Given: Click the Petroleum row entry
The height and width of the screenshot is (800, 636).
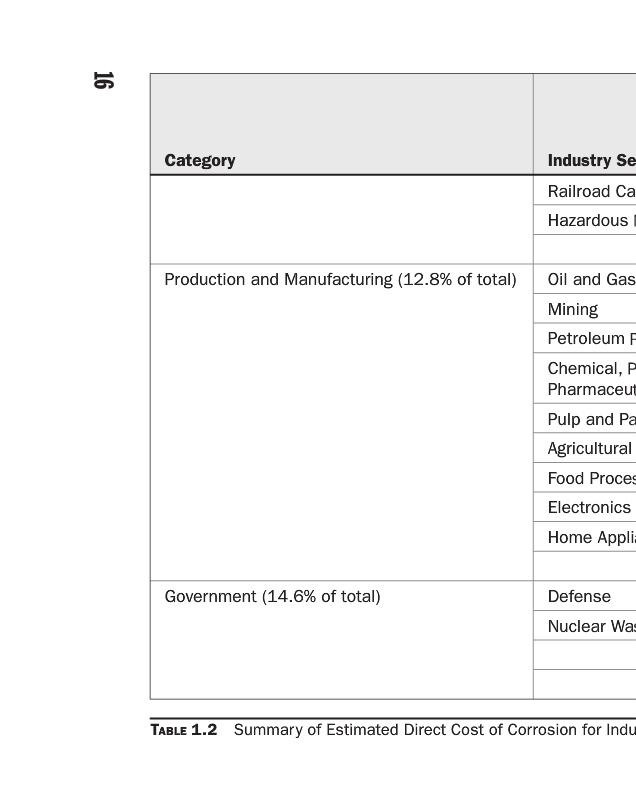Looking at the screenshot, I should 591,339.
